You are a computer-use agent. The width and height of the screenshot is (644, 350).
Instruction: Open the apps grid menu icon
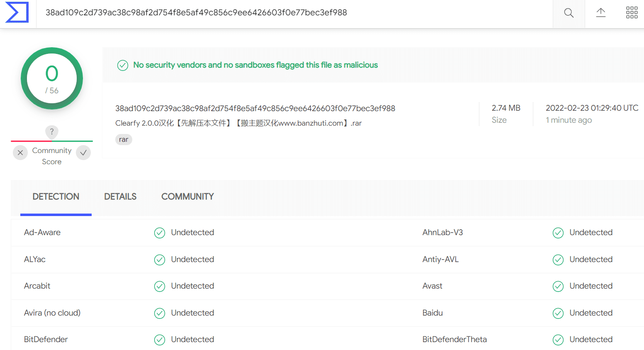click(632, 12)
